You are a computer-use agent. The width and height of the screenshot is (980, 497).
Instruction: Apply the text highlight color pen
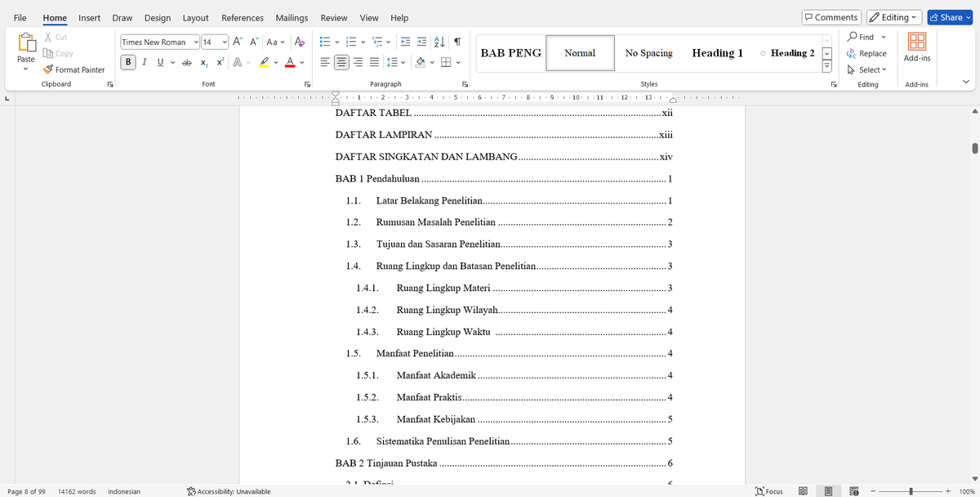click(264, 62)
